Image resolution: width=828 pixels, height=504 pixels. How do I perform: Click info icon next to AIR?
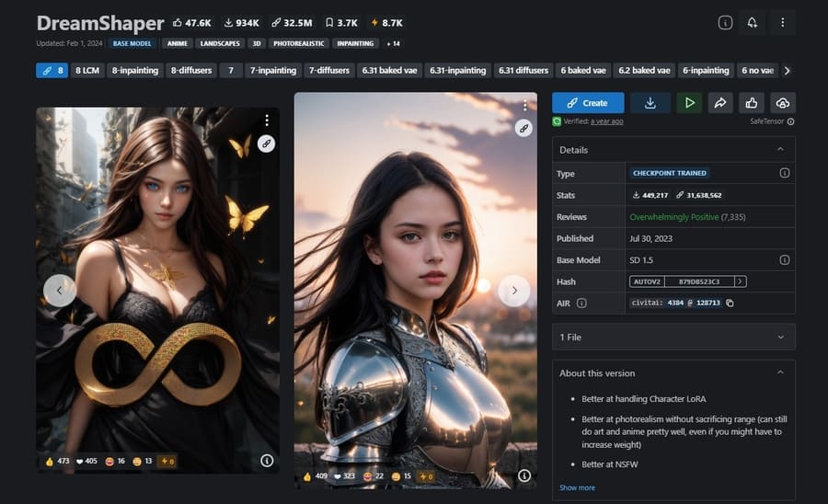[x=581, y=303]
